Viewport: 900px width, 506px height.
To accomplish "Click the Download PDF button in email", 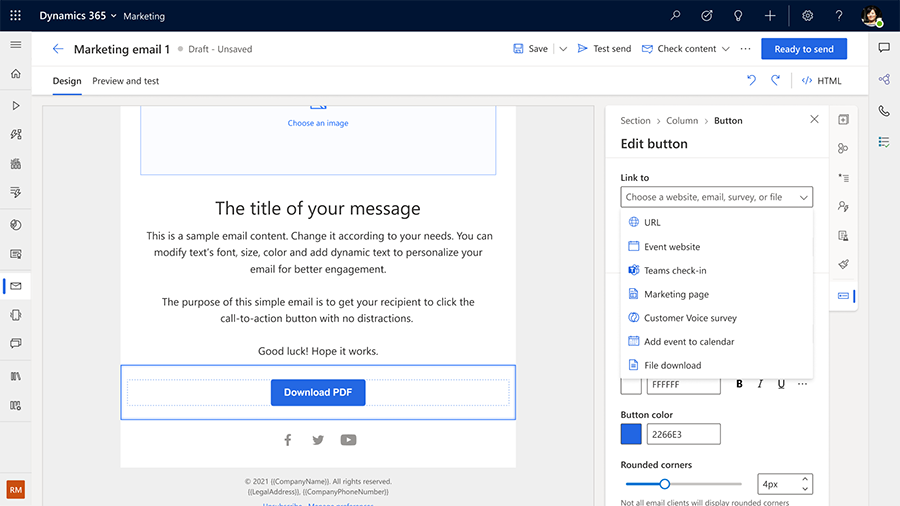I will pos(318,393).
